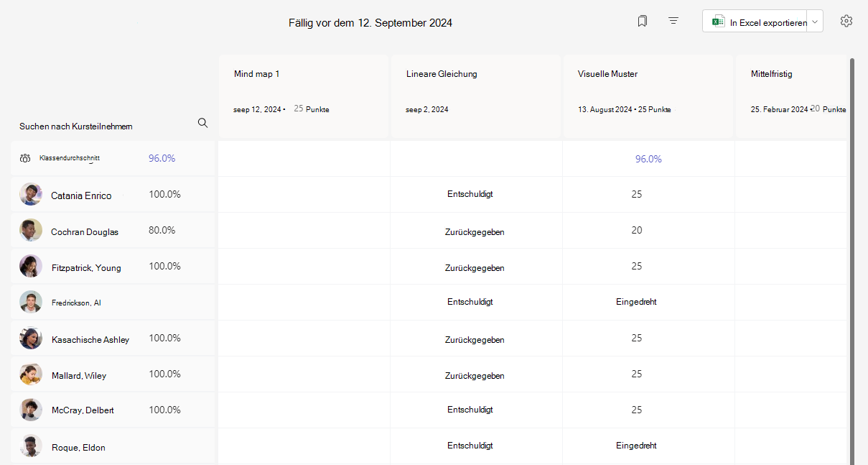
Task: Click the bookmark icon in top toolbar
Action: pos(642,22)
